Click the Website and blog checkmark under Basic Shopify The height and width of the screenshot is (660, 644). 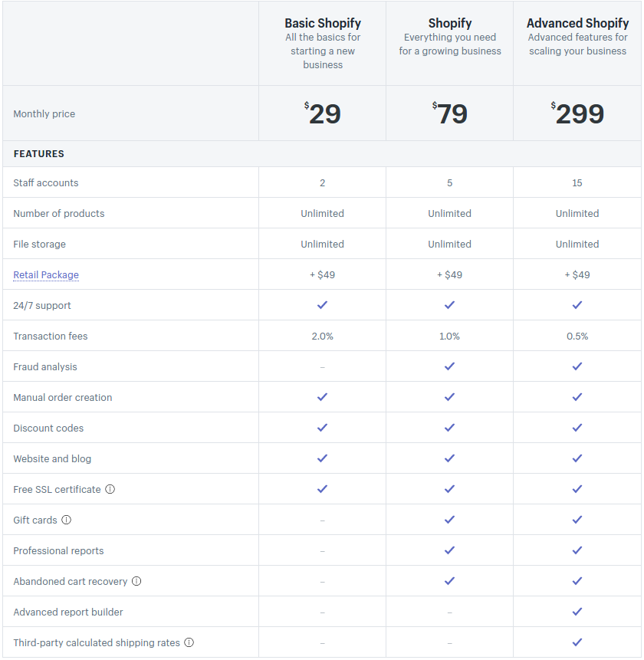[323, 458]
